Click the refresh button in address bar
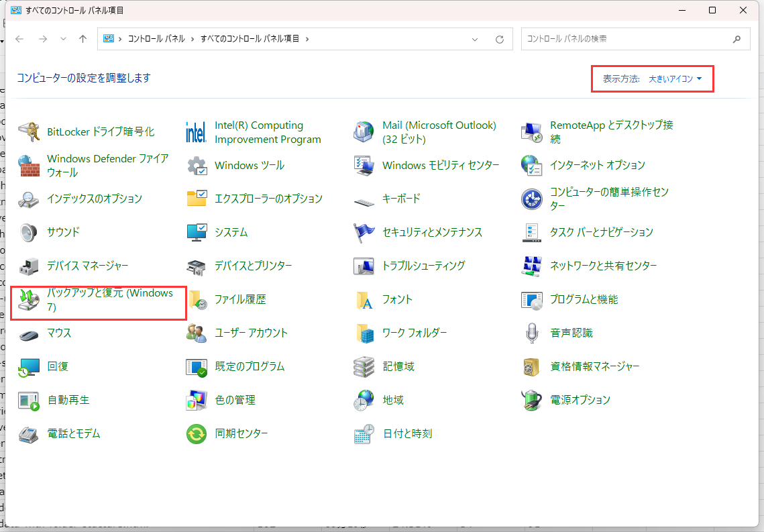The width and height of the screenshot is (764, 532). coord(500,39)
